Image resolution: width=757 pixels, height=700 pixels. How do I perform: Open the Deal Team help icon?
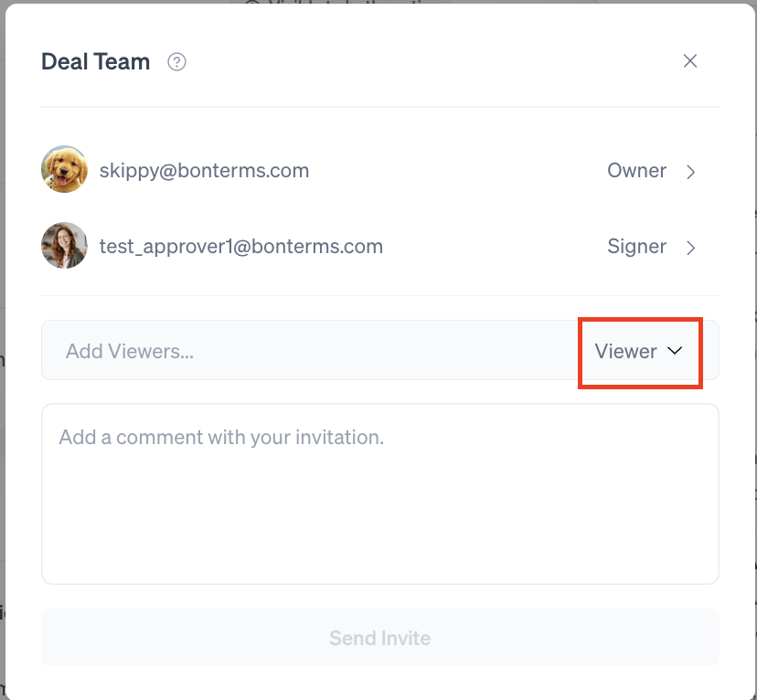click(x=176, y=62)
